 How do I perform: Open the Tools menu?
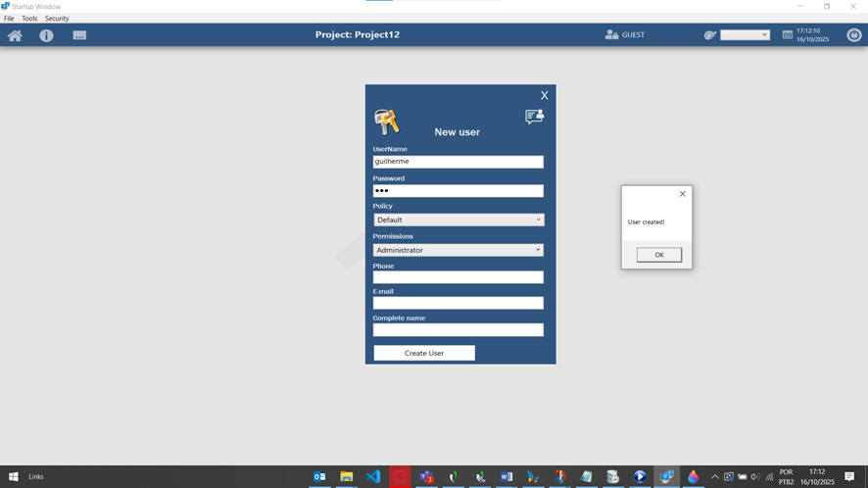coord(29,19)
